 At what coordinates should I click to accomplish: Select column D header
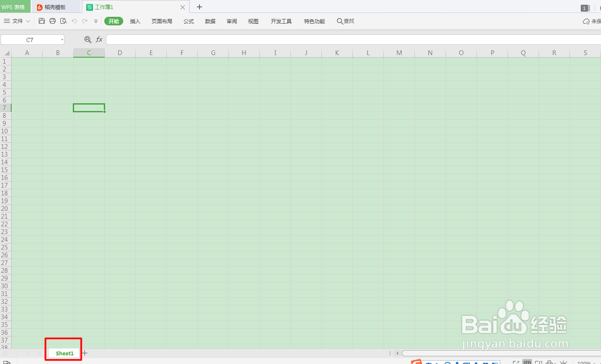coord(120,53)
